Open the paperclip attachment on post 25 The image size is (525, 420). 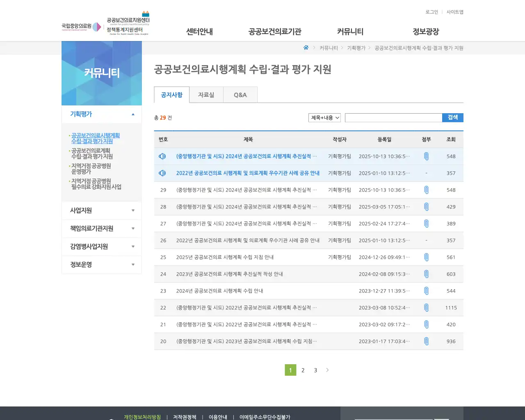pyautogui.click(x=426, y=257)
